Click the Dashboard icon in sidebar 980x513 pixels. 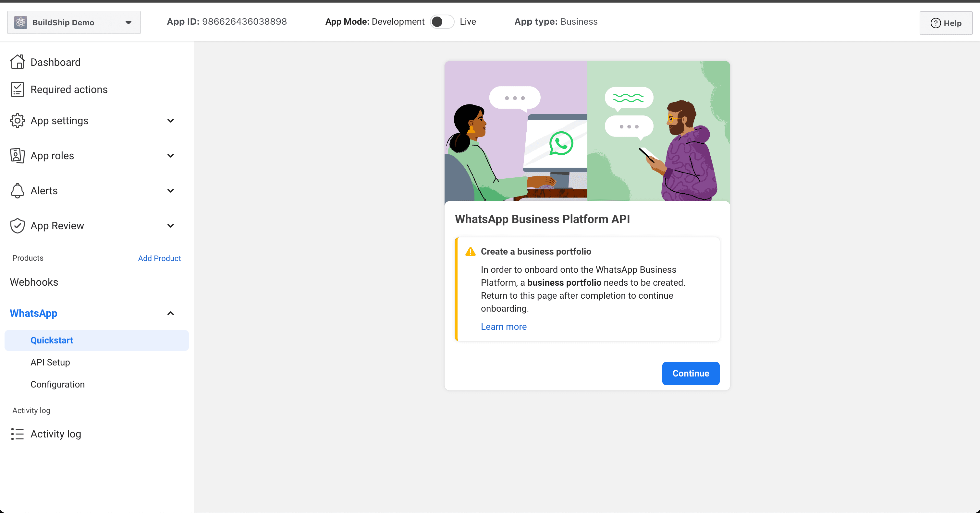pyautogui.click(x=18, y=62)
